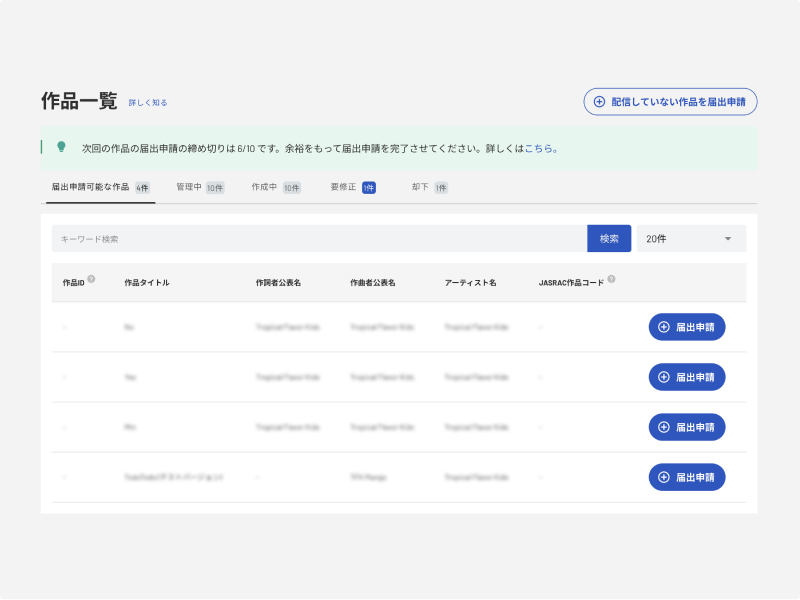This screenshot has width=800, height=600.
Task: Click the lightbulb icon in the deadline notice
Action: [61, 147]
